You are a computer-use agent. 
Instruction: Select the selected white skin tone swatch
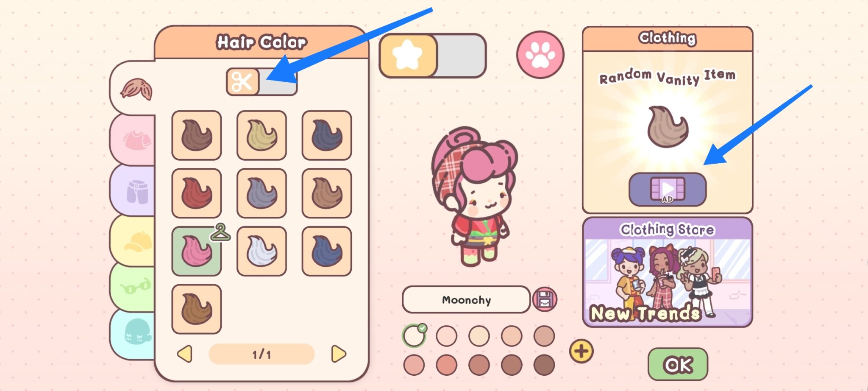point(414,336)
